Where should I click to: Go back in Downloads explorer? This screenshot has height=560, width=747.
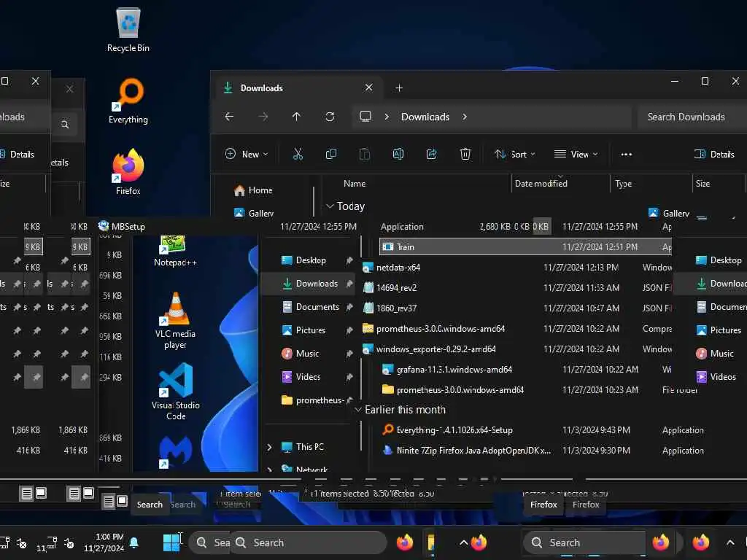[229, 117]
